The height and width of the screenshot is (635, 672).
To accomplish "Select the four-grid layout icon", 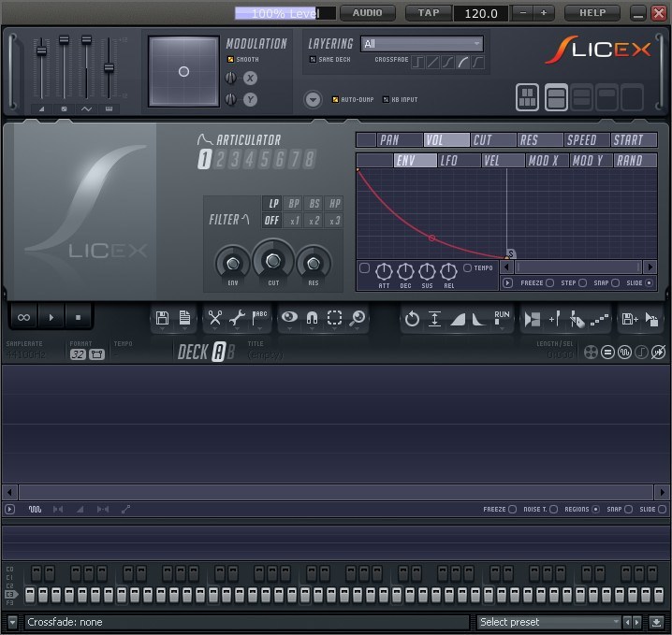I will [x=527, y=97].
